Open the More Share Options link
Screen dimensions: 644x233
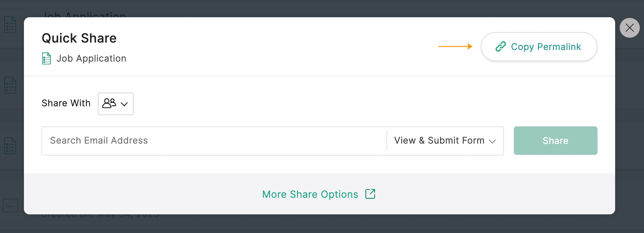pos(310,194)
